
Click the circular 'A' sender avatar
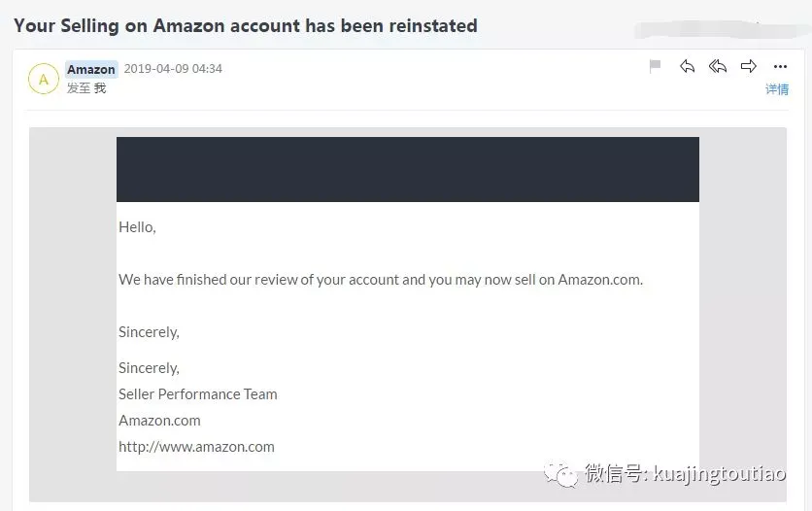pos(44,79)
